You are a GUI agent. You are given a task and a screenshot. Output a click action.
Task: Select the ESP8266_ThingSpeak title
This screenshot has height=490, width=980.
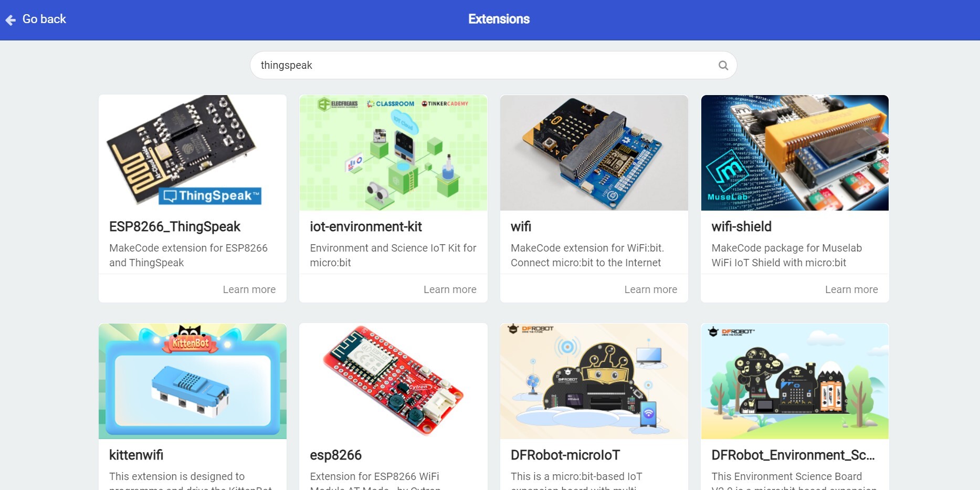coord(175,227)
